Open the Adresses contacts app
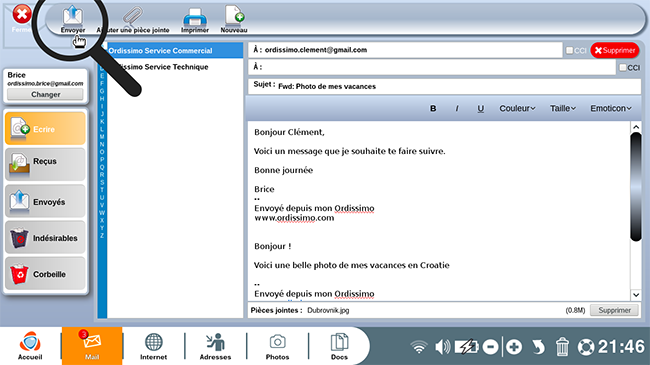Viewport: 650px width, 365px height. coord(215,346)
